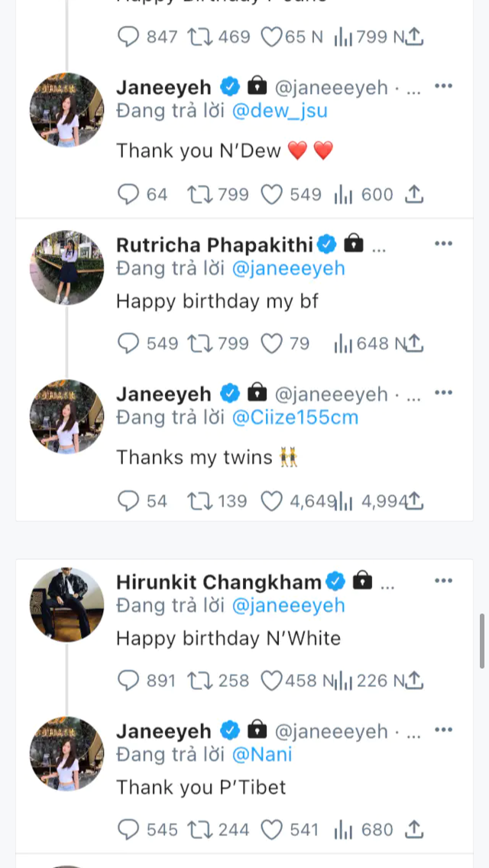The width and height of the screenshot is (489, 868).
Task: Reply to "Happy birthday N'White" tweet
Action: 128,680
